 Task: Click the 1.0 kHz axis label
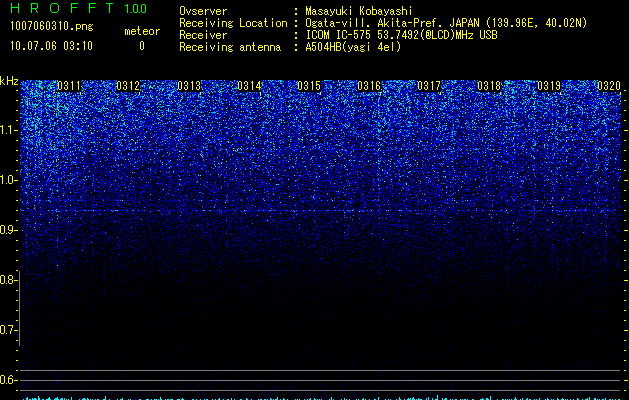tap(9, 180)
